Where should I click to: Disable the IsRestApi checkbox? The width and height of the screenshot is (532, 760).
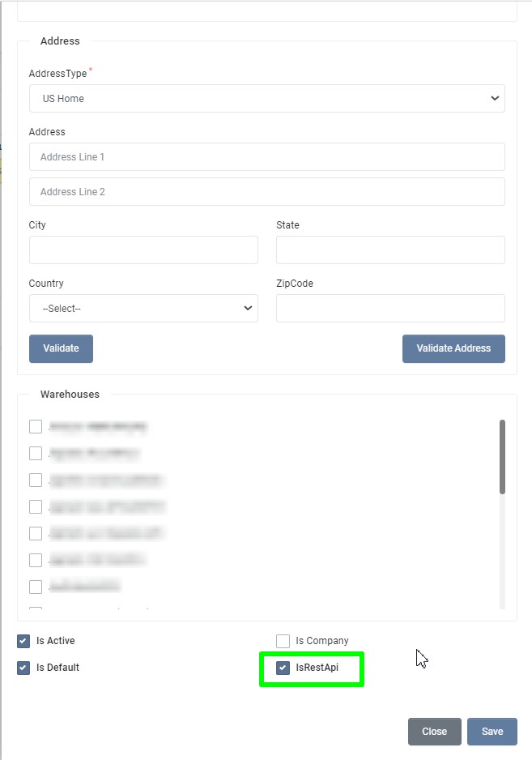pos(283,668)
